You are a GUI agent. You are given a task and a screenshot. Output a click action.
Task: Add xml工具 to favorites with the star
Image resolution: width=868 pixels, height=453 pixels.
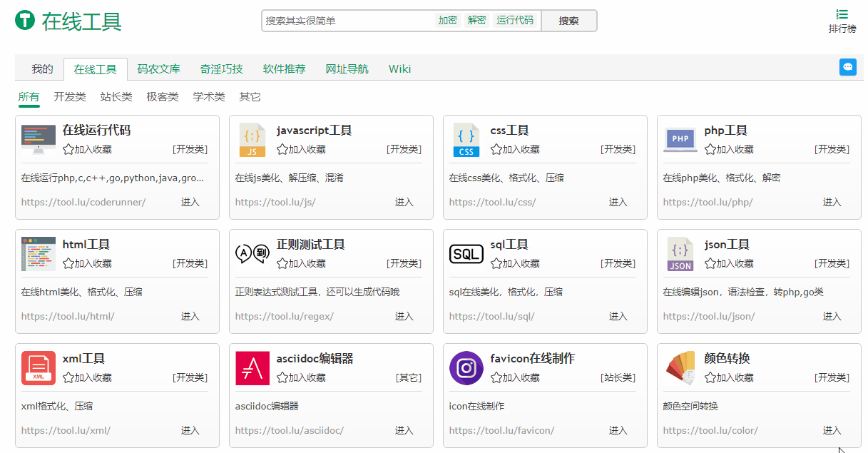point(68,377)
